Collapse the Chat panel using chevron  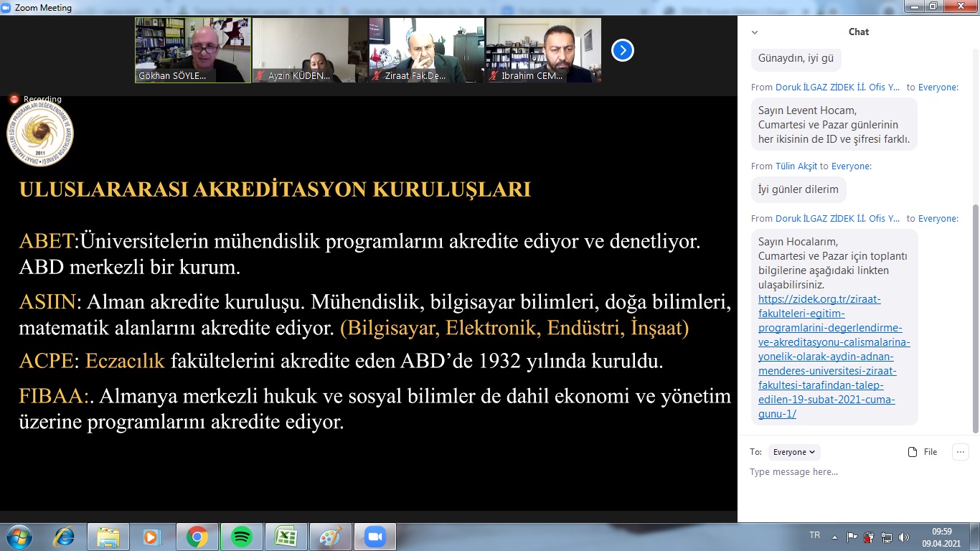point(754,32)
